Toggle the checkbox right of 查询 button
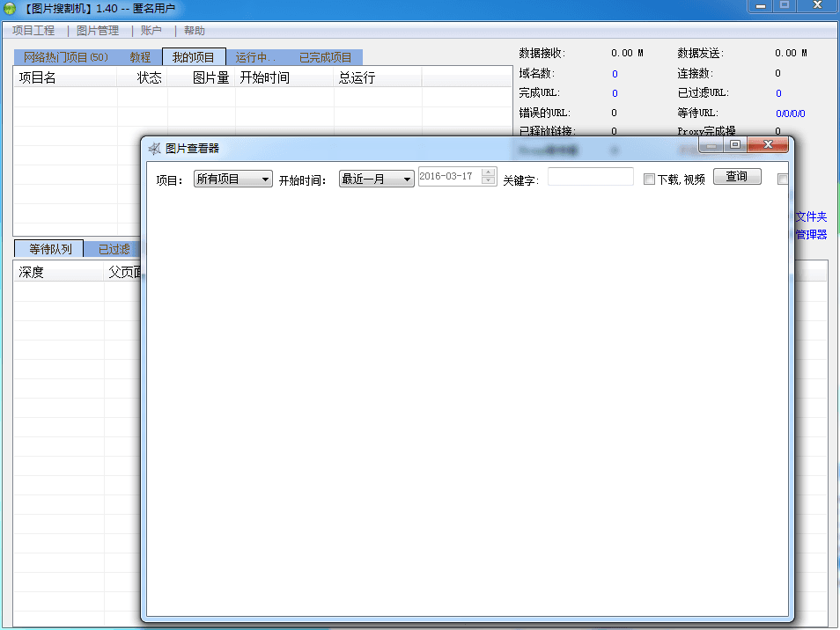840x630 pixels. pos(783,179)
